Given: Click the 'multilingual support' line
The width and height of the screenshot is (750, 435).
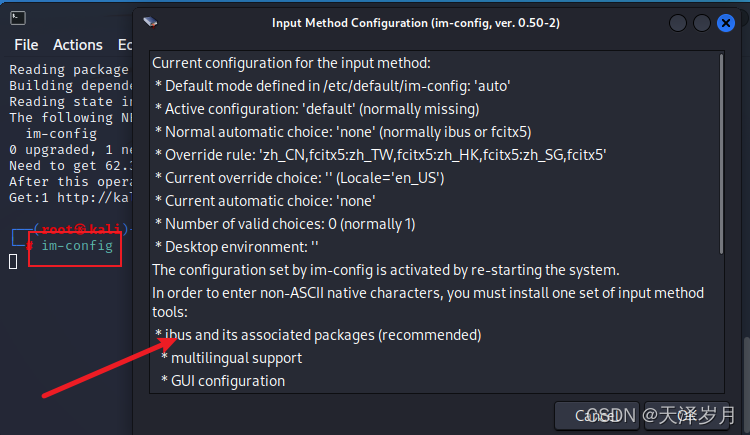Looking at the screenshot, I should tap(236, 357).
